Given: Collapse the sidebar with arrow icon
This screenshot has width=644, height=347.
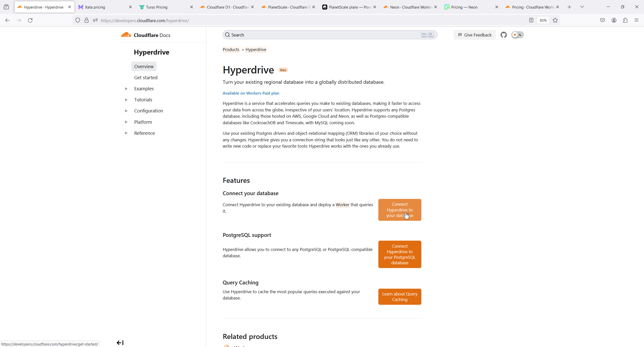Looking at the screenshot, I should pos(120,342).
